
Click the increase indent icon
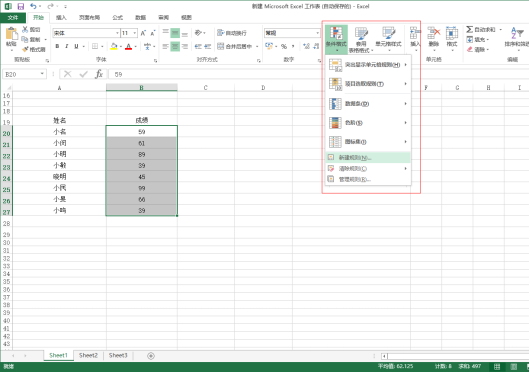[x=208, y=46]
